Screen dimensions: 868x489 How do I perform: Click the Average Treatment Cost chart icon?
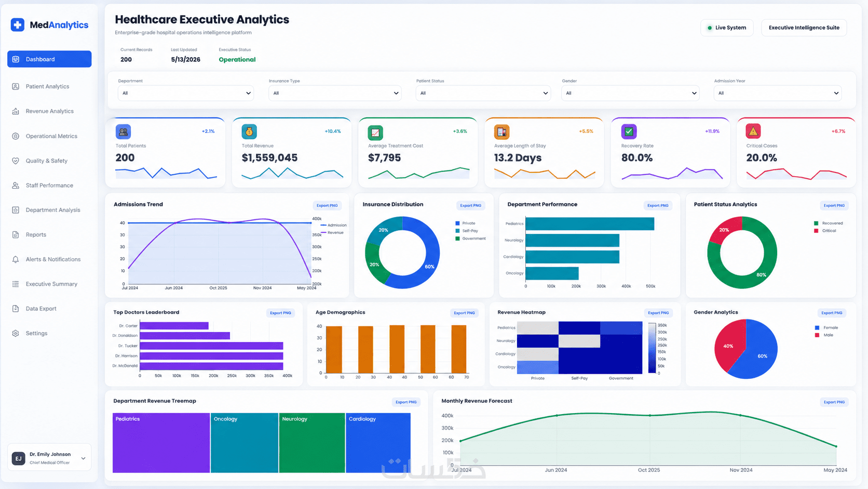[x=375, y=133]
